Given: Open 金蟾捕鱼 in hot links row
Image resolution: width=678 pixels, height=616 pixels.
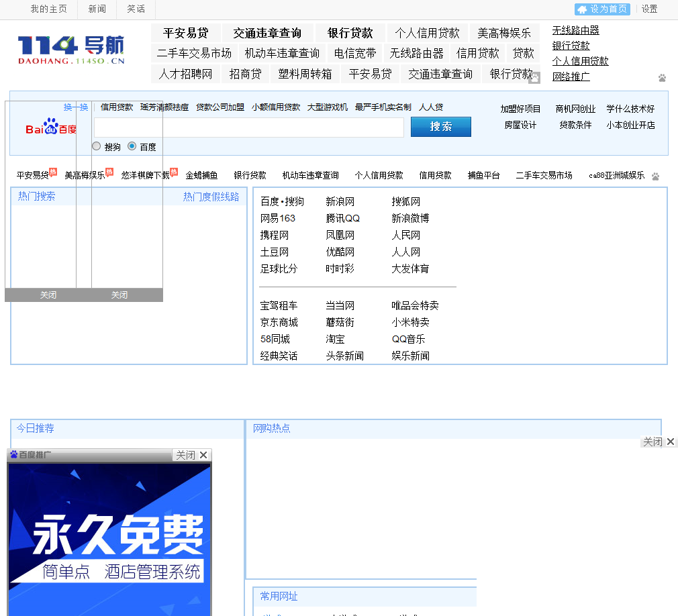Looking at the screenshot, I should tap(201, 175).
